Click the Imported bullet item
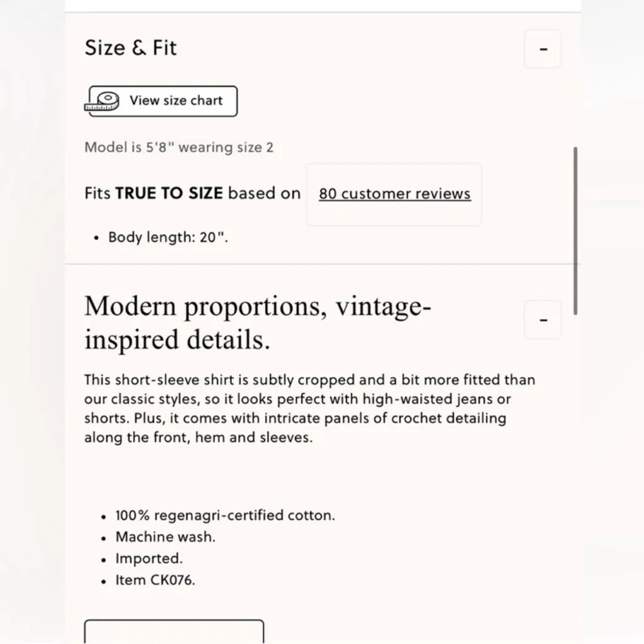 [148, 558]
